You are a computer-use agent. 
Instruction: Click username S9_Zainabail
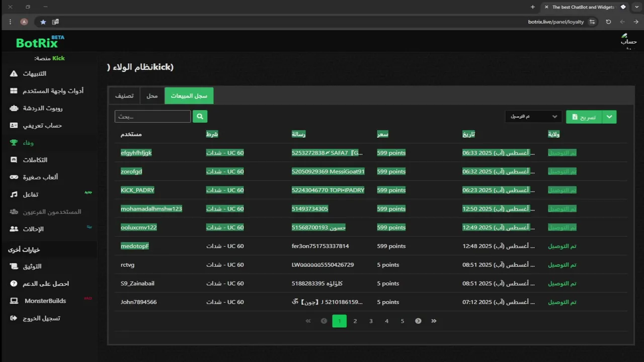138,284
